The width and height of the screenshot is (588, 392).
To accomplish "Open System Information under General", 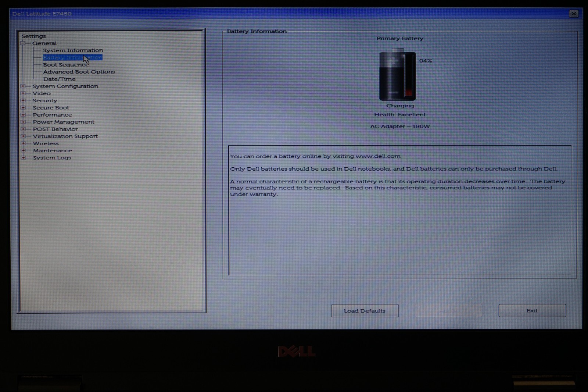I will [73, 50].
